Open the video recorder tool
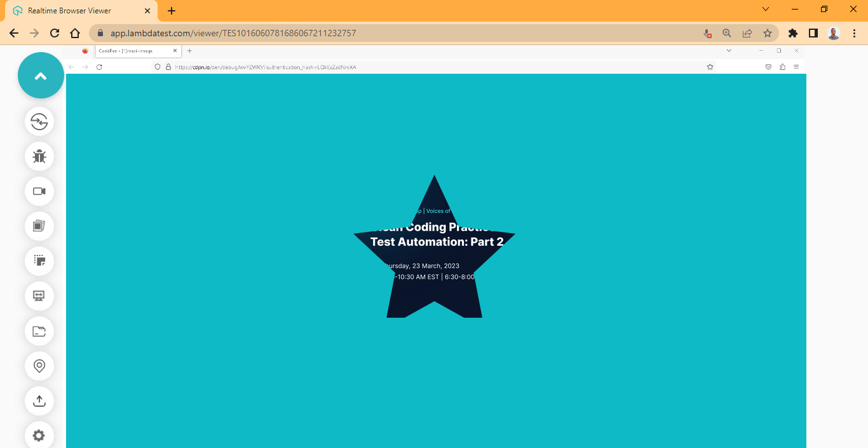The height and width of the screenshot is (448, 868). [x=39, y=191]
